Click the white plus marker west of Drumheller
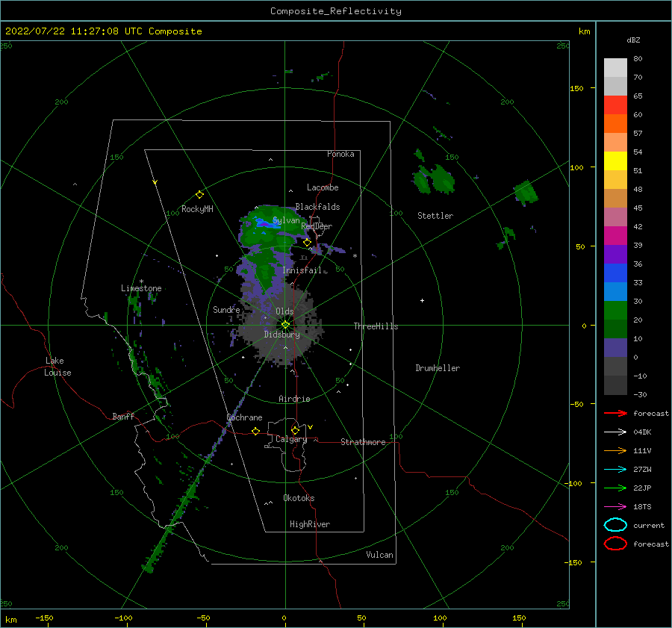The width and height of the screenshot is (672, 628). pyautogui.click(x=422, y=300)
